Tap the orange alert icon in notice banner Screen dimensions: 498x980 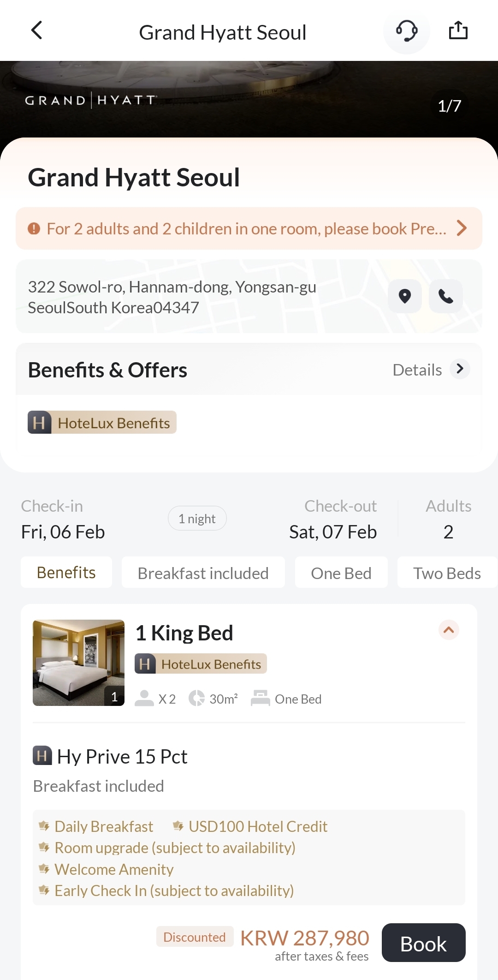point(34,228)
